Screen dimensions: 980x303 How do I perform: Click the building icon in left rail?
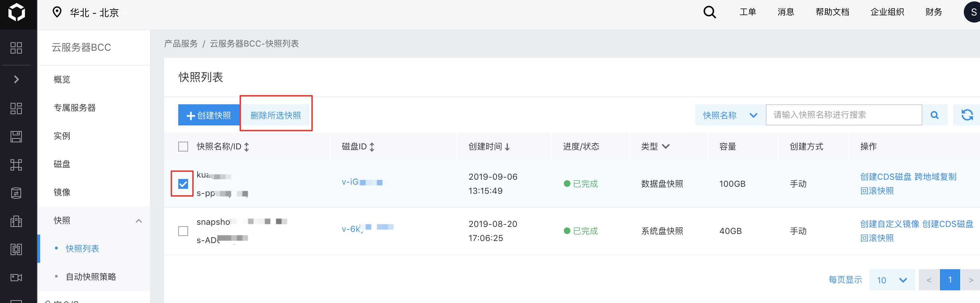tap(16, 221)
